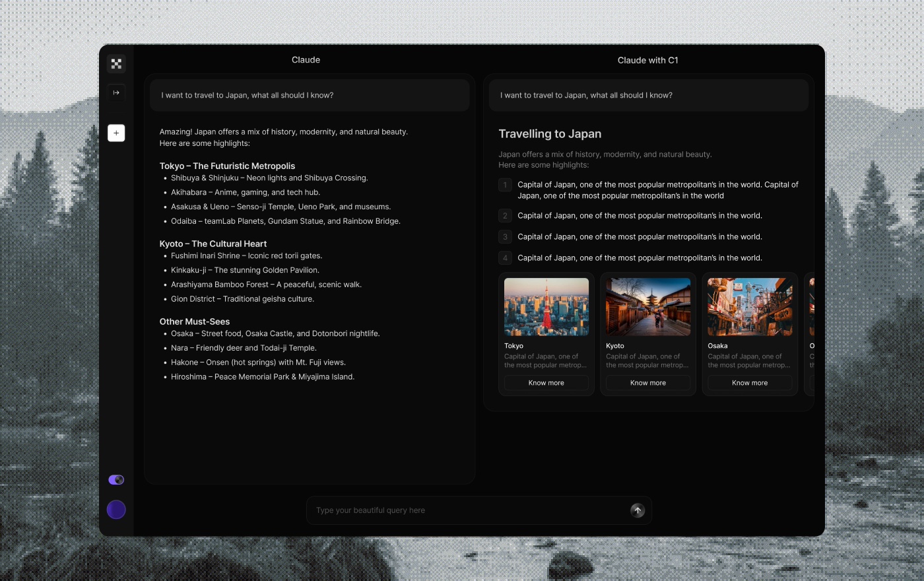Click 'Kyoto – The Cultural Heart' heading
The width and height of the screenshot is (924, 581).
pos(213,244)
